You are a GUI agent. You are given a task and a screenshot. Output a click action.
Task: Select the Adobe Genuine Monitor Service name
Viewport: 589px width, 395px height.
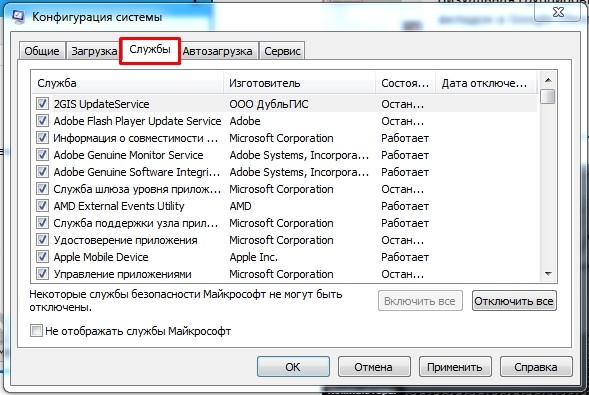click(x=128, y=155)
